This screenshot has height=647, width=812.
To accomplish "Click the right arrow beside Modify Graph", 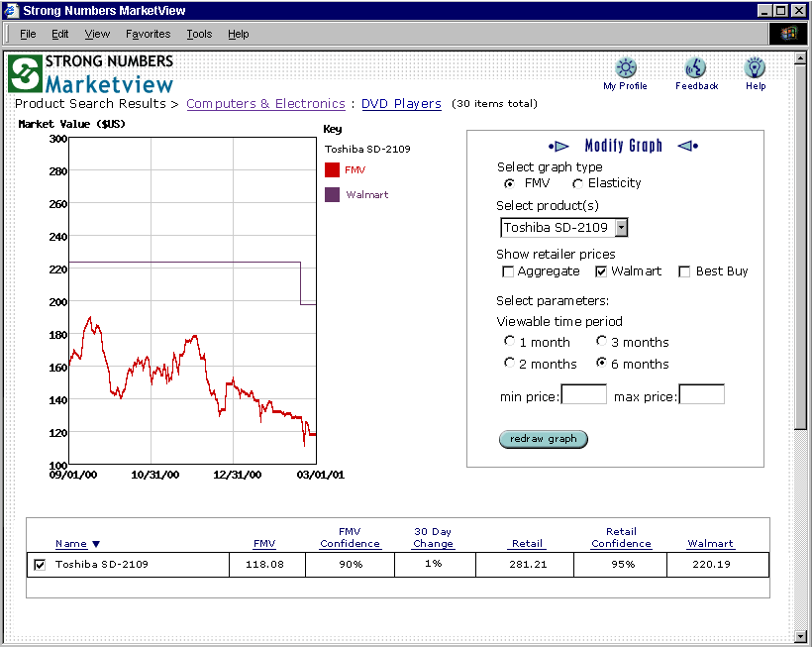I will pyautogui.click(x=687, y=147).
